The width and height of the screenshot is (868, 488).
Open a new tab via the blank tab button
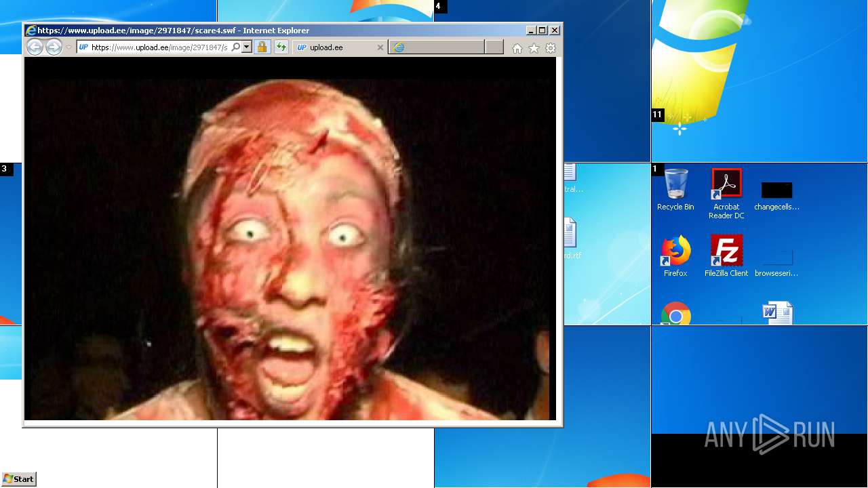pos(494,47)
